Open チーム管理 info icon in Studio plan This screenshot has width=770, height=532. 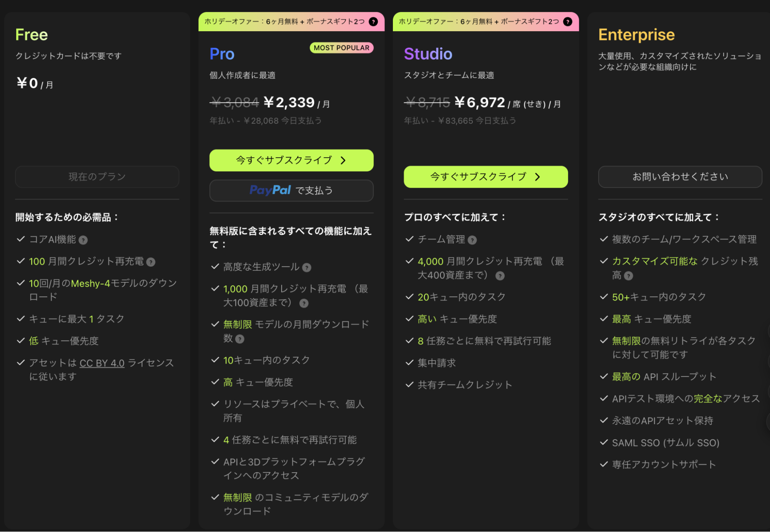tap(473, 240)
